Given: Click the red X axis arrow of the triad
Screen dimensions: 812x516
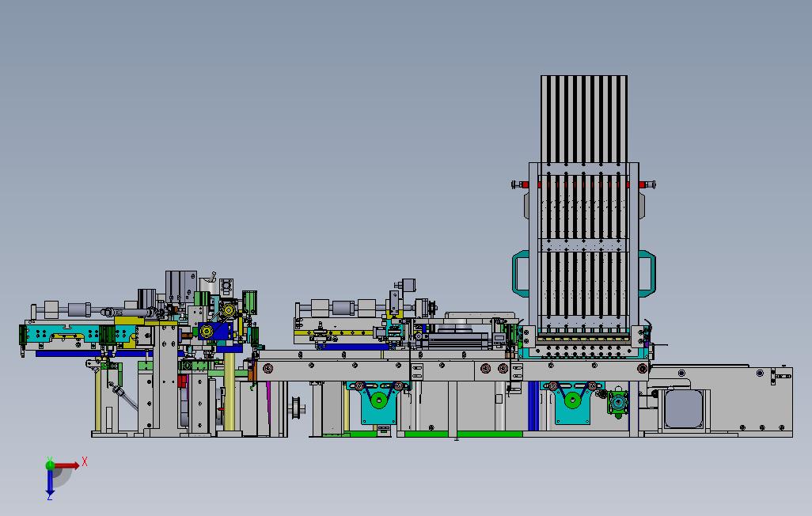Looking at the screenshot, I should click(66, 465).
